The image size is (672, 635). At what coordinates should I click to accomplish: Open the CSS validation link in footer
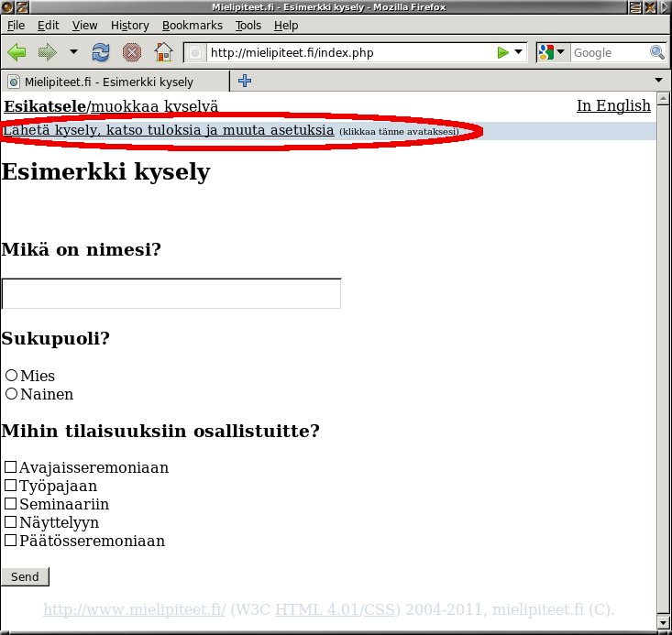click(379, 609)
